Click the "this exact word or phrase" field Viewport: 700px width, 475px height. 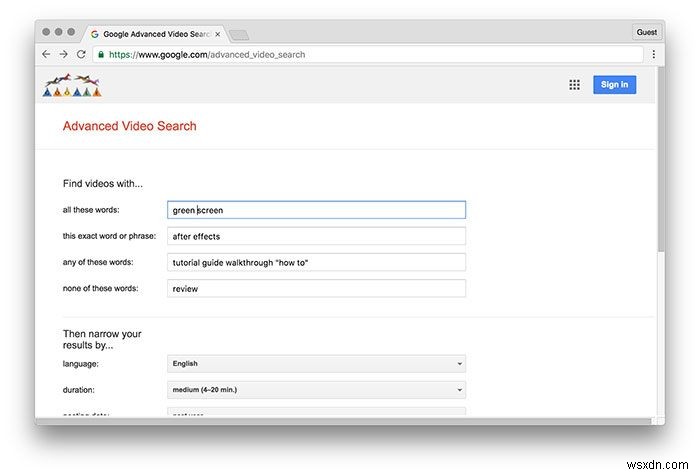point(316,236)
